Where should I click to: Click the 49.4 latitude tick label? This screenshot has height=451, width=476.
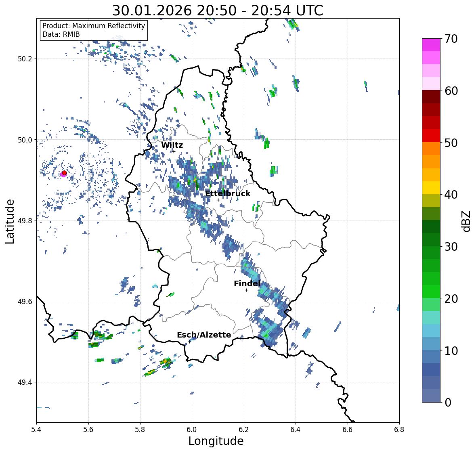click(25, 382)
